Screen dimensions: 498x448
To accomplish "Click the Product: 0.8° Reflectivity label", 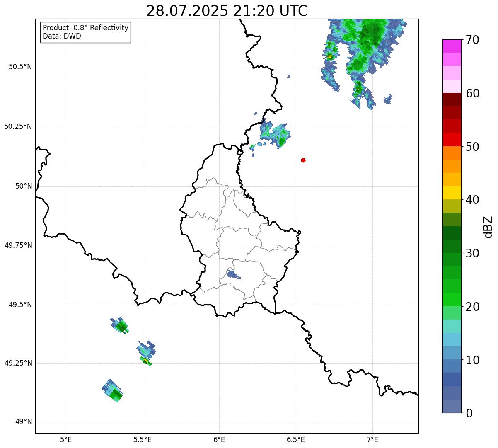I will (x=86, y=28).
